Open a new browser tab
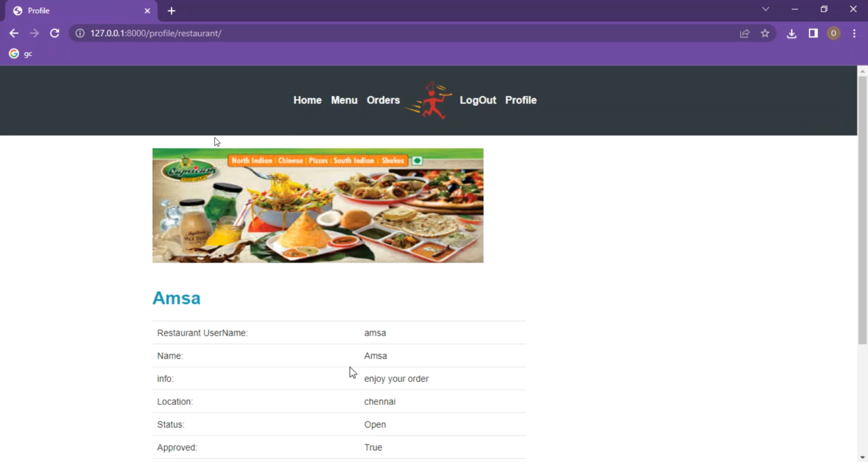The image size is (868, 462). tap(171, 11)
